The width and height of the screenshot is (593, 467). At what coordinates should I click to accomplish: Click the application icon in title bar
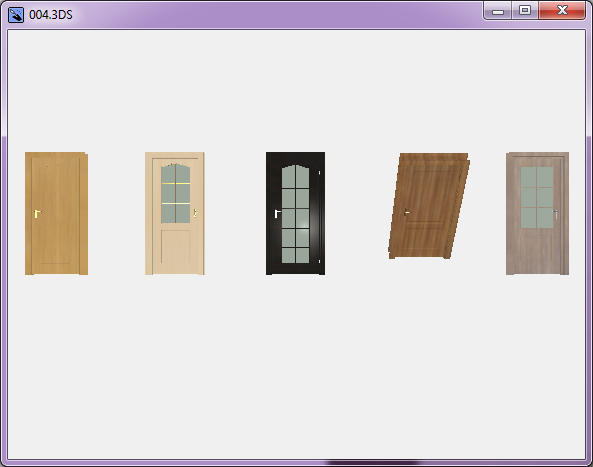click(16, 15)
